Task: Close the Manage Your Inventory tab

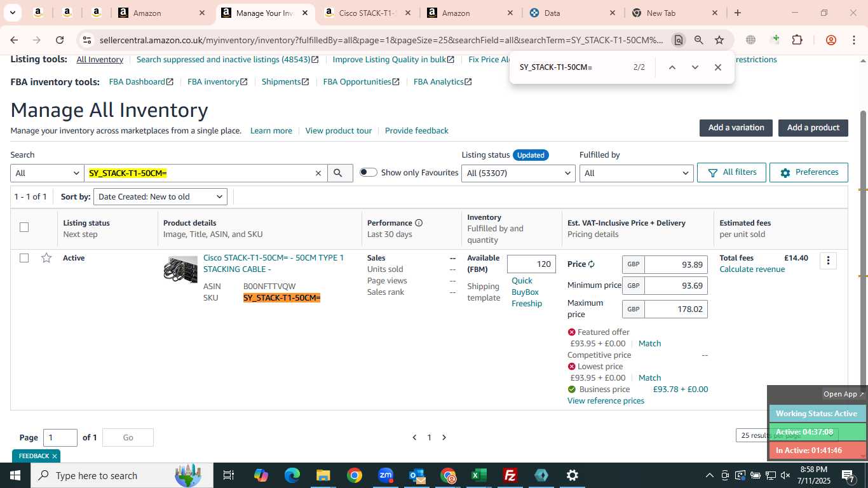Action: point(305,13)
